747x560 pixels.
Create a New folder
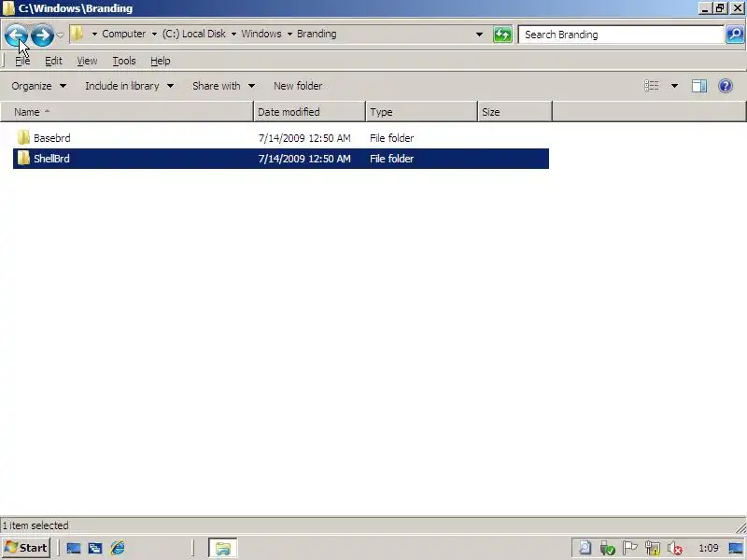pos(298,86)
